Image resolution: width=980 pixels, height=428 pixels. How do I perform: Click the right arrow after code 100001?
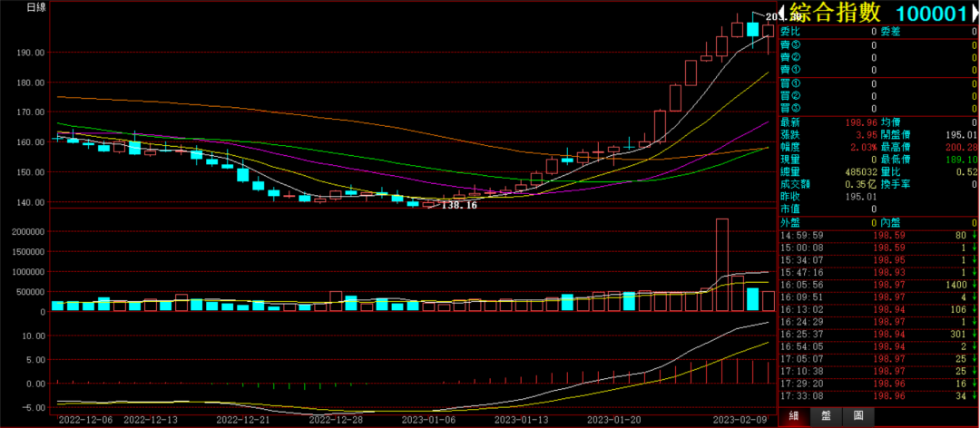pyautogui.click(x=974, y=12)
